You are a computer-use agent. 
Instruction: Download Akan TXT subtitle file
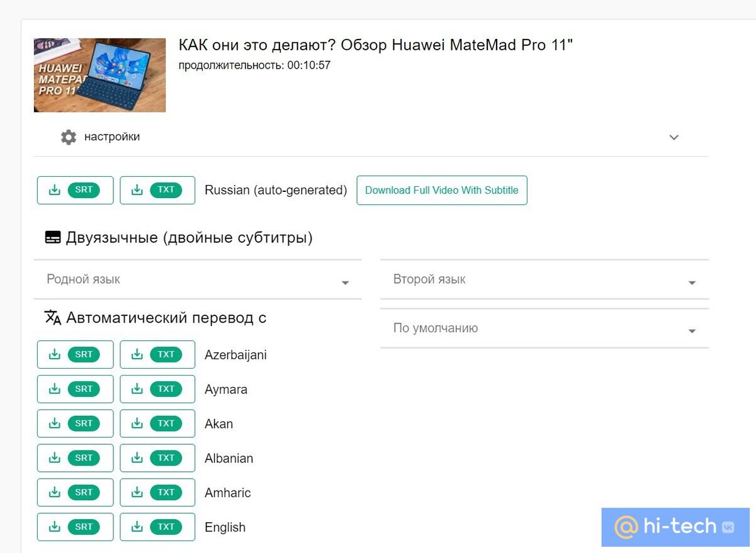tap(157, 423)
